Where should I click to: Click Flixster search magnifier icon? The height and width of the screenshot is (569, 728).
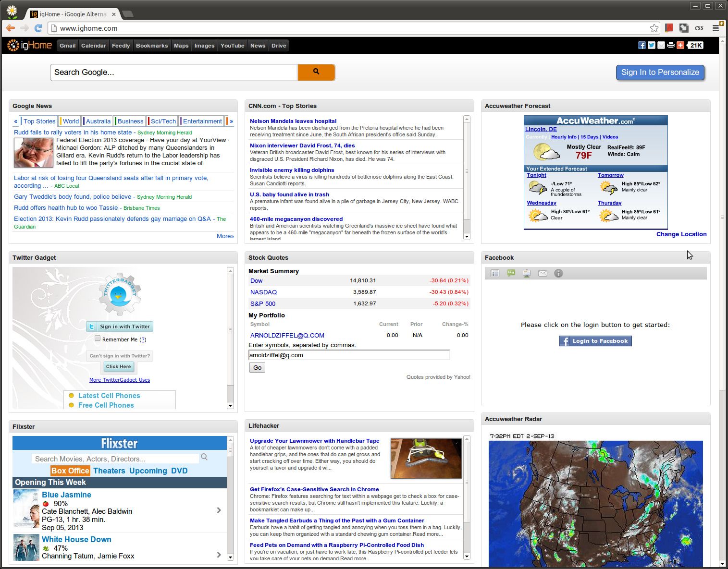(x=204, y=457)
